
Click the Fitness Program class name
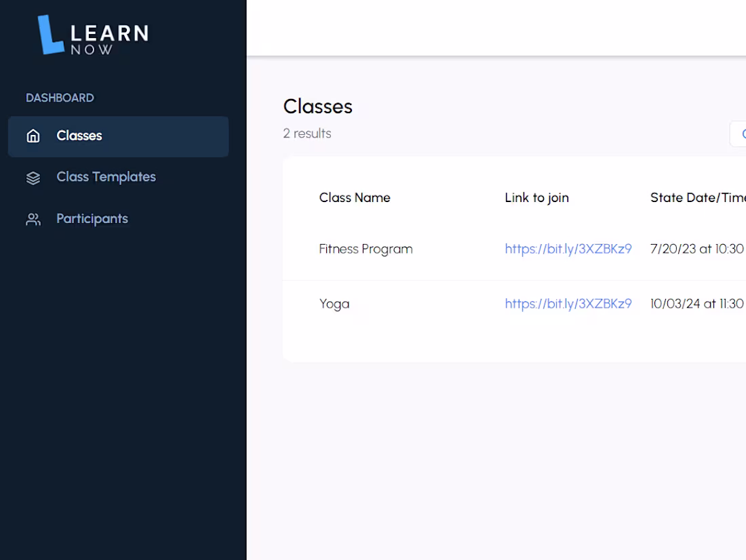click(366, 249)
